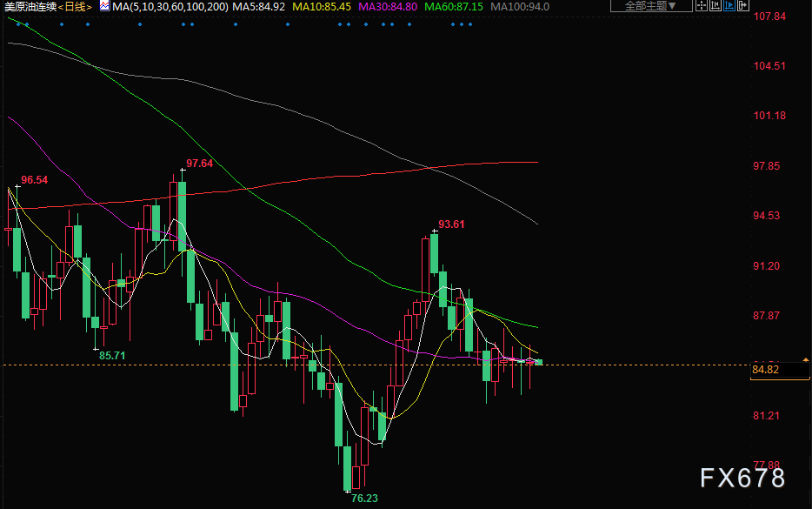Click the 85.71 low price label
The height and width of the screenshot is (509, 812).
click(112, 355)
